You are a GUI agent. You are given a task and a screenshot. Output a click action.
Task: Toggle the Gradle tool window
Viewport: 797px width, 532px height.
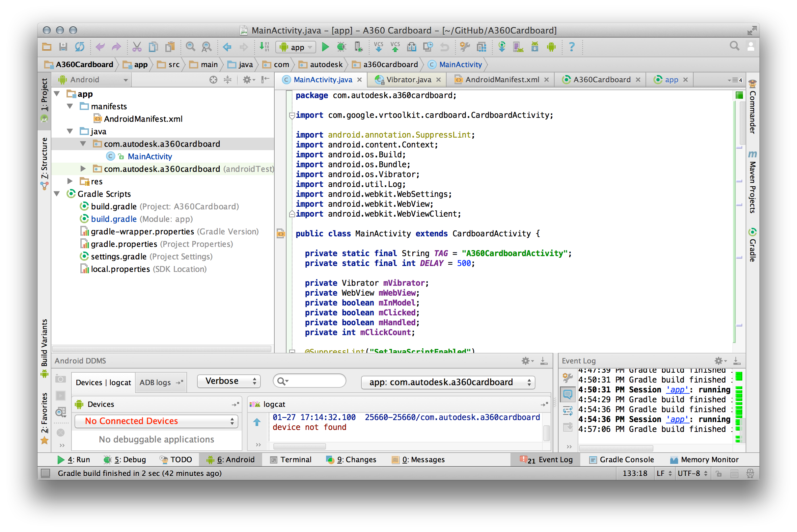point(753,246)
